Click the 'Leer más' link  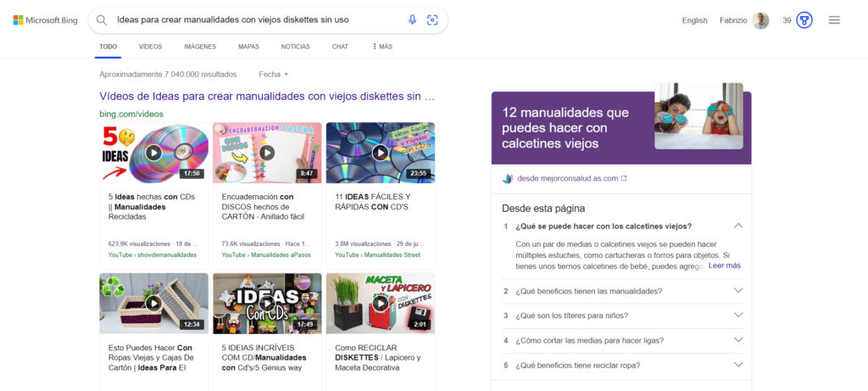724,265
